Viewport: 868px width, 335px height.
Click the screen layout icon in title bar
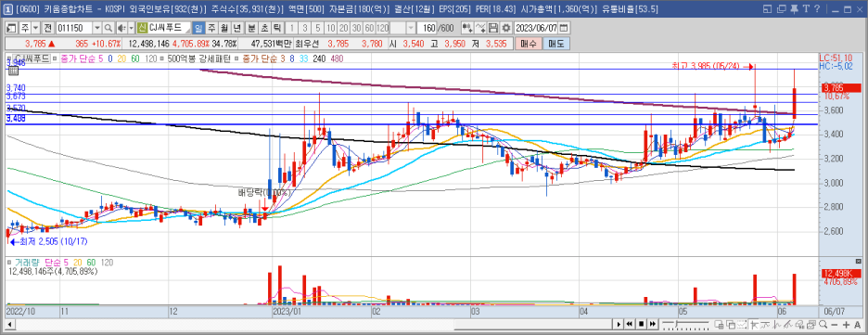click(767, 9)
